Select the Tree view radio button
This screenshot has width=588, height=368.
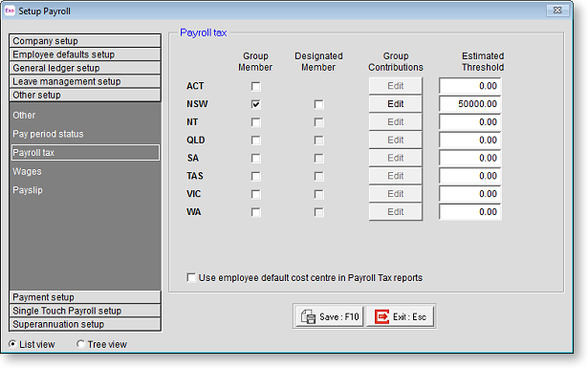tap(80, 344)
